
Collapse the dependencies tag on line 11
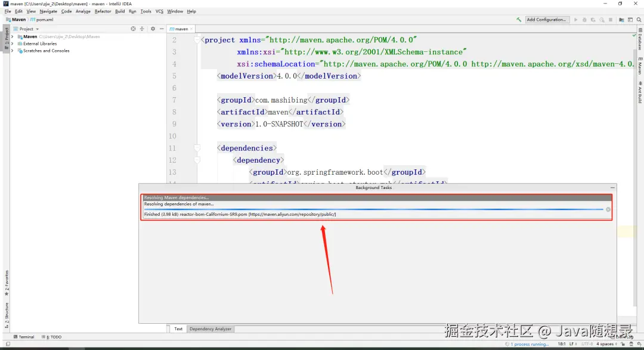(x=197, y=148)
